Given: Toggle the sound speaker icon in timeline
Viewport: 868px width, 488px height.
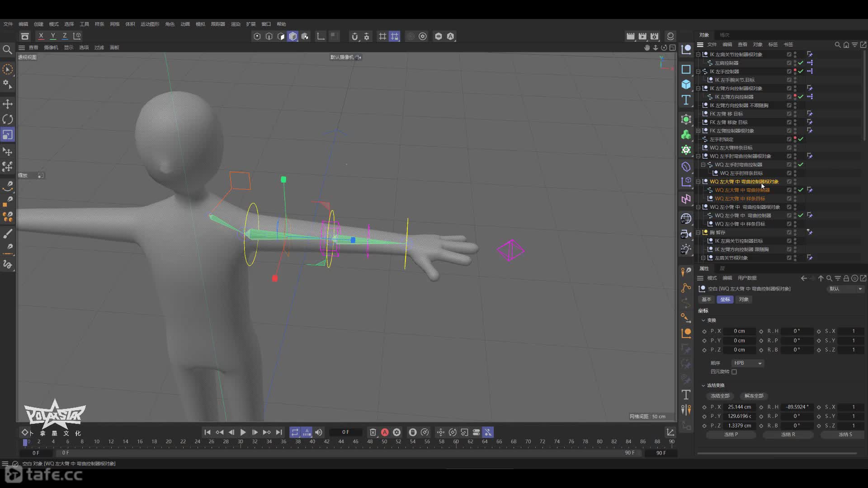Looking at the screenshot, I should (319, 432).
